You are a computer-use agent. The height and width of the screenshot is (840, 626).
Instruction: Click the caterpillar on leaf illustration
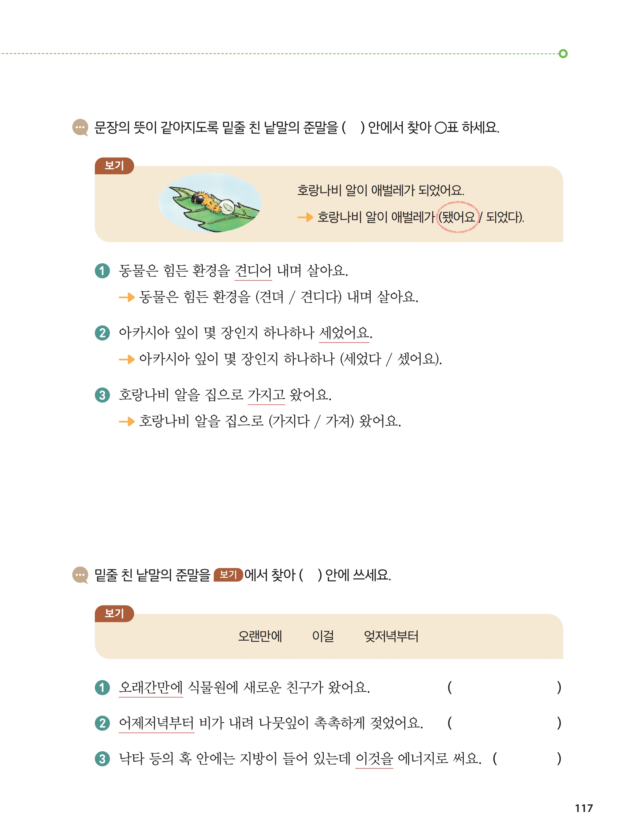tap(210, 203)
